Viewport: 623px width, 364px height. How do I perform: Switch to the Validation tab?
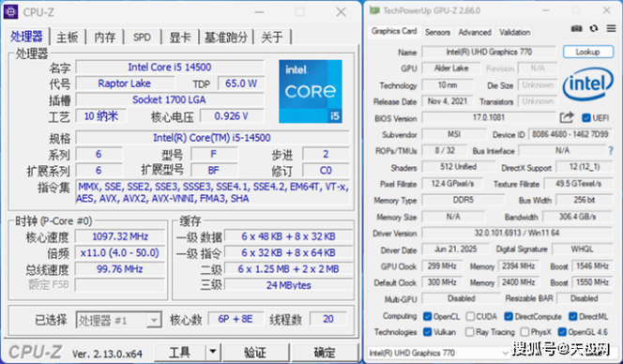pyautogui.click(x=514, y=32)
